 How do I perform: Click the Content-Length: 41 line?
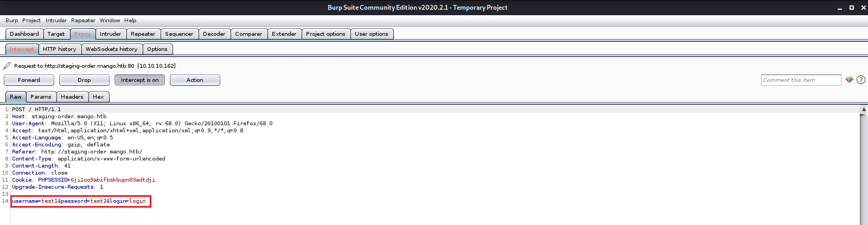[41, 165]
